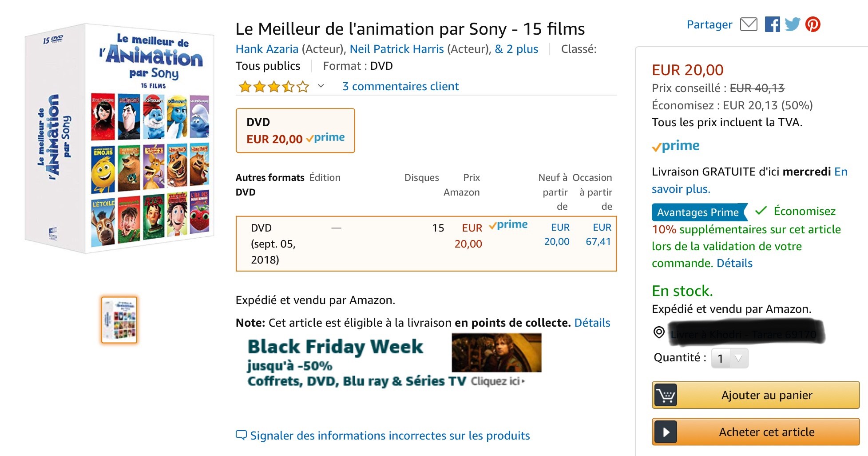The image size is (868, 456).
Task: Share product via email envelope icon
Action: pyautogui.click(x=749, y=24)
